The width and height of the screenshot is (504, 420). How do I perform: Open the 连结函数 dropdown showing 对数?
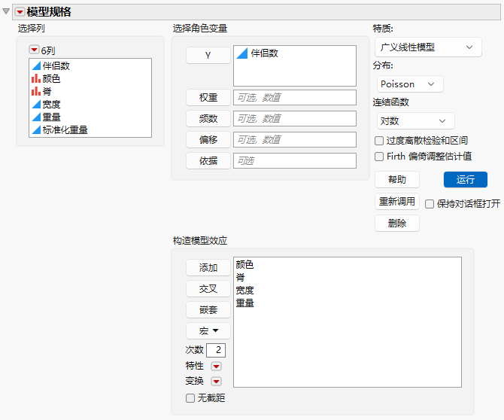pos(415,121)
